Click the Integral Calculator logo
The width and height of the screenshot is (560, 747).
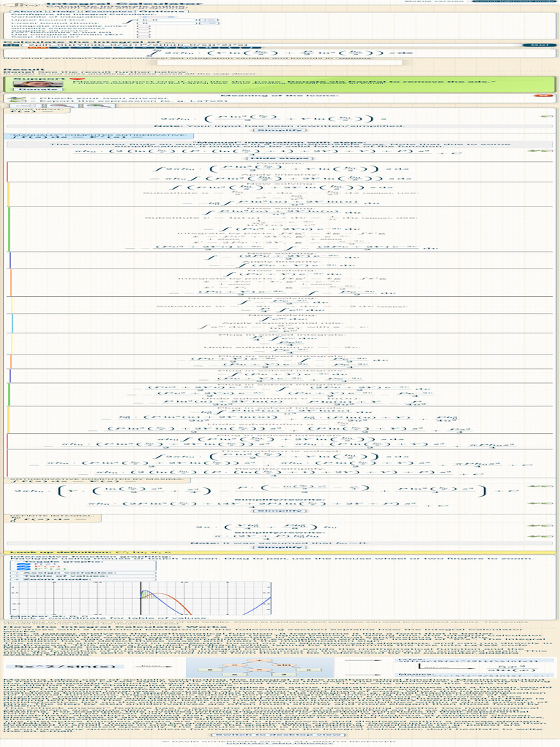[23, 5]
